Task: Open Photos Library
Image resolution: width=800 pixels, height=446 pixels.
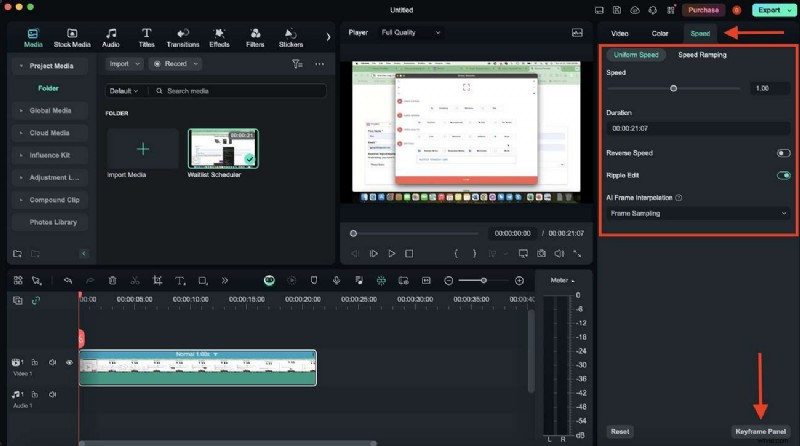Action: (x=49, y=222)
